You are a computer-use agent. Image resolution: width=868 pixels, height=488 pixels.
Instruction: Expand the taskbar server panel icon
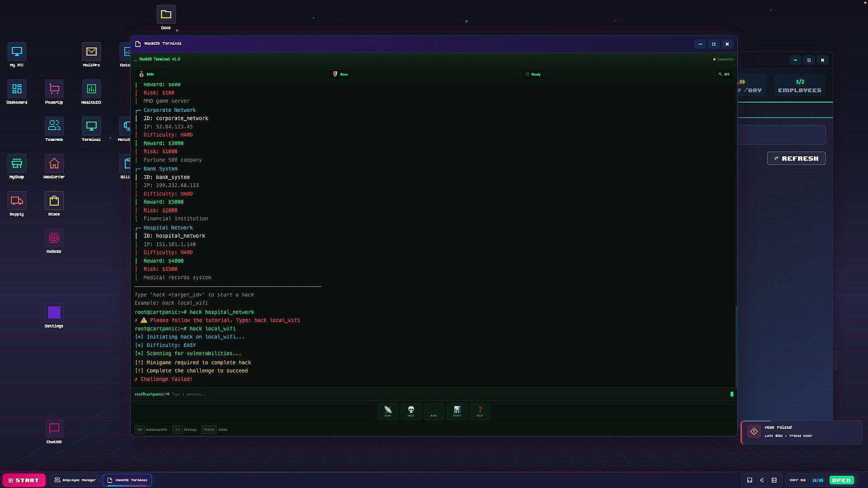(x=774, y=480)
